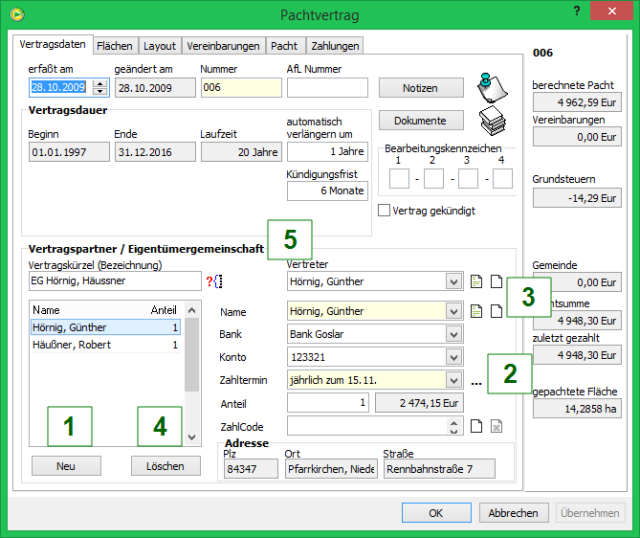
Task: Click the 'erfaßt am' date spinner arrows
Action: [99, 88]
